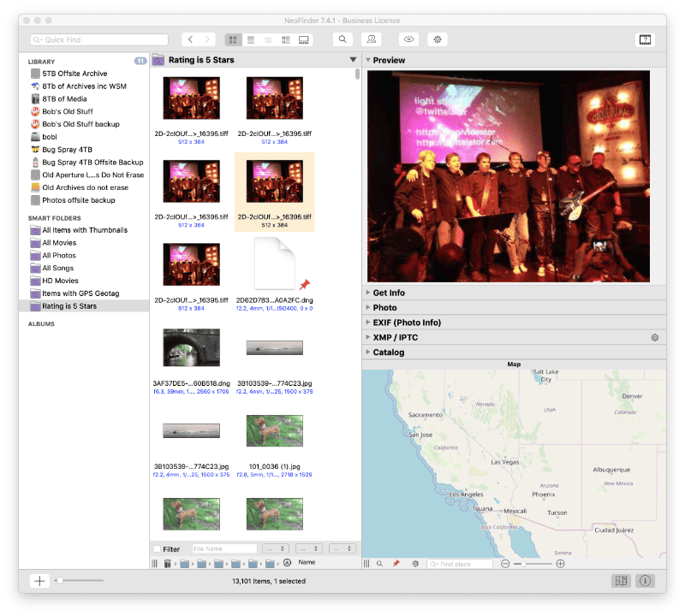Enable the Filter checkbox

point(156,549)
